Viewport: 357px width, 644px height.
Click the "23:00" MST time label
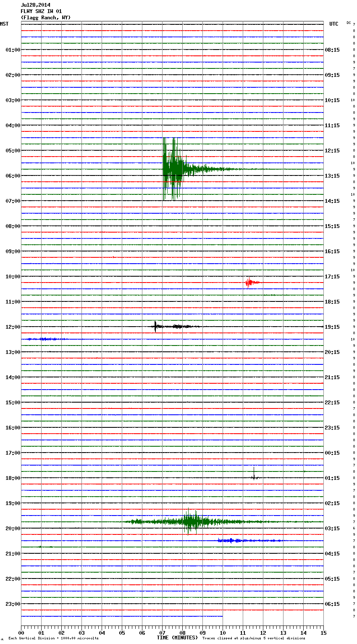click(x=13, y=604)
